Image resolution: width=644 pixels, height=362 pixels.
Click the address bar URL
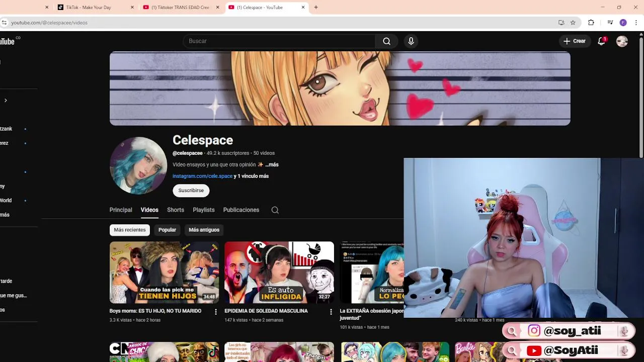tap(49, 23)
